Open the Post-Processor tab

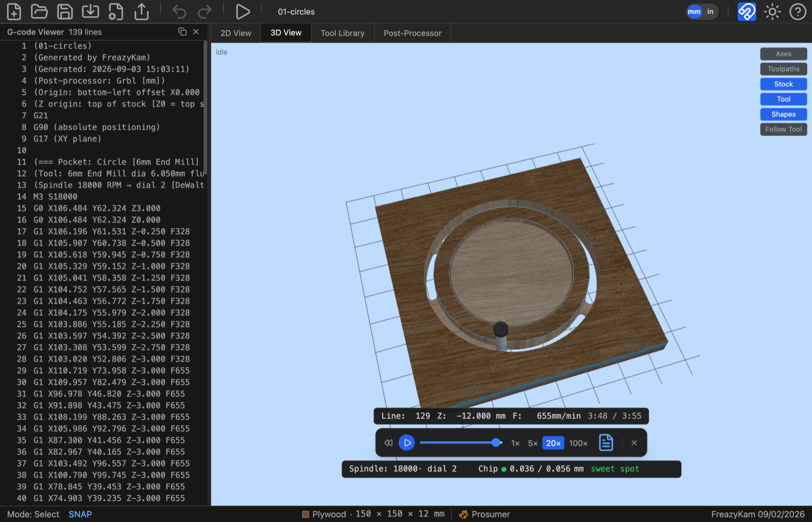pyautogui.click(x=413, y=33)
